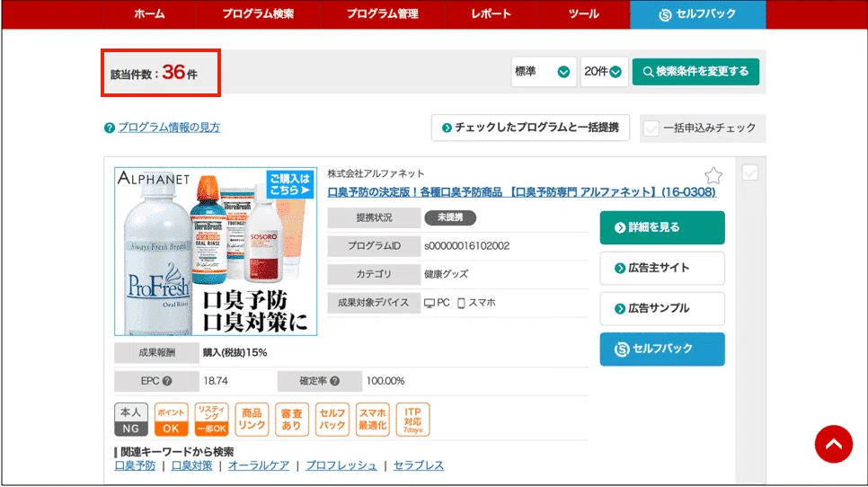
Task: Open the 標準 sort order dropdown
Action: pos(544,72)
